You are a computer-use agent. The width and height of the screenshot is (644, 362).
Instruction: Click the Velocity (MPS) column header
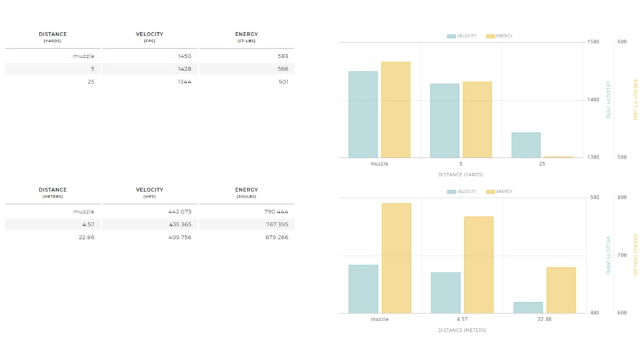pos(149,192)
